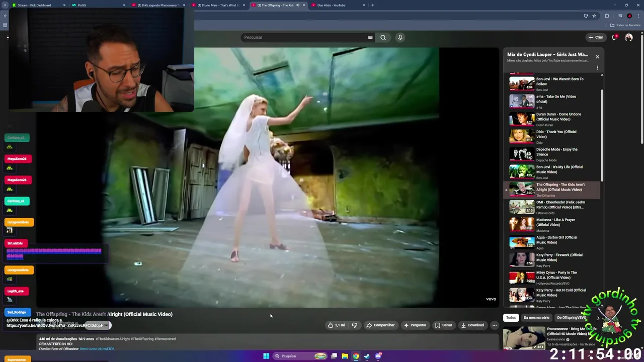Open Google Chrome from taskbar
Image resolution: width=644 pixels, height=362 pixels.
[x=356, y=356]
